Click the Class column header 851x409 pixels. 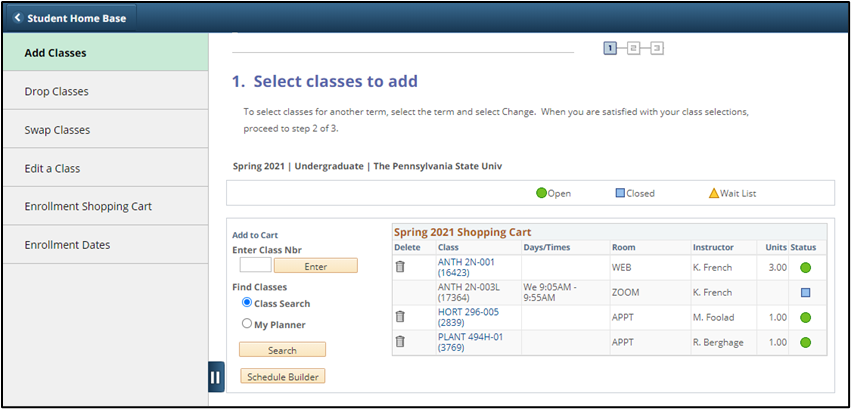click(x=447, y=247)
